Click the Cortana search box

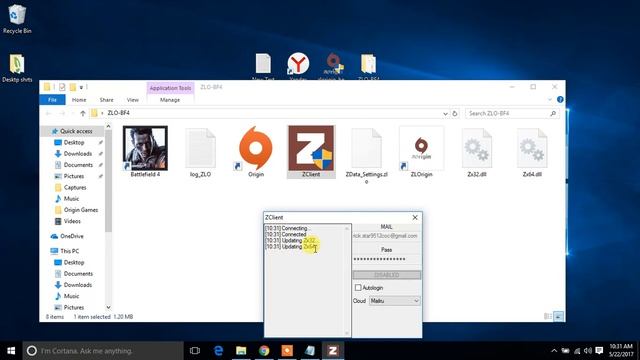102,351
